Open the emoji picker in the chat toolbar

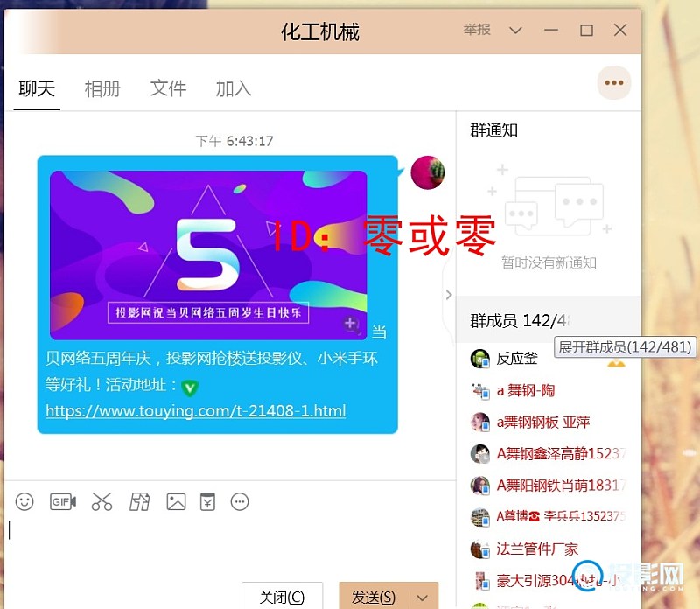[24, 502]
